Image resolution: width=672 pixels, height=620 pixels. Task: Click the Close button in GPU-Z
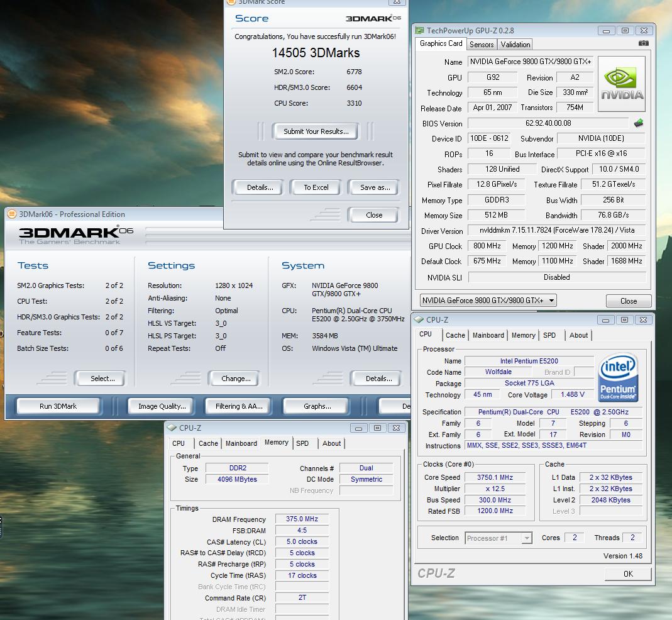click(x=628, y=301)
